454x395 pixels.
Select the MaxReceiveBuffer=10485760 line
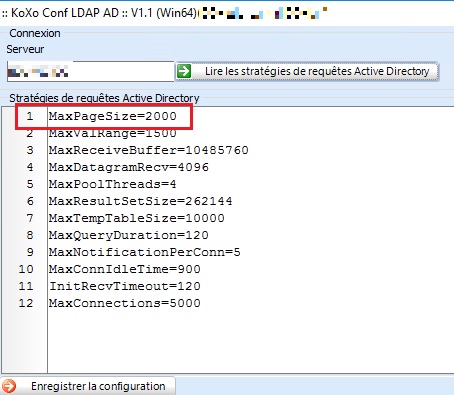(x=149, y=150)
